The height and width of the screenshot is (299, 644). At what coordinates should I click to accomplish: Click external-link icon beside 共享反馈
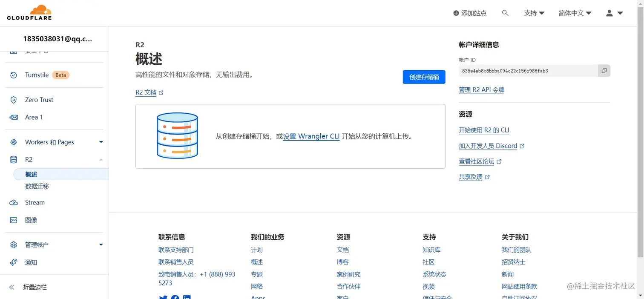pos(487,177)
